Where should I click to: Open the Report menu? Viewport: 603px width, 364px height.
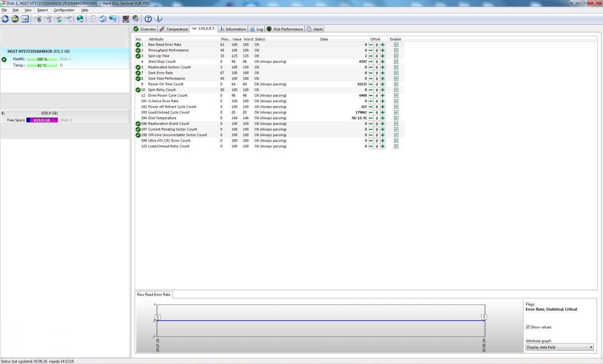click(x=43, y=10)
